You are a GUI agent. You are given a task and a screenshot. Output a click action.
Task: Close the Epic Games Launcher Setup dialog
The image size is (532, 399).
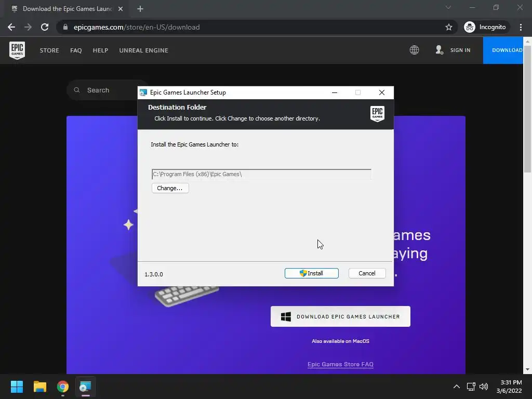[x=382, y=92]
